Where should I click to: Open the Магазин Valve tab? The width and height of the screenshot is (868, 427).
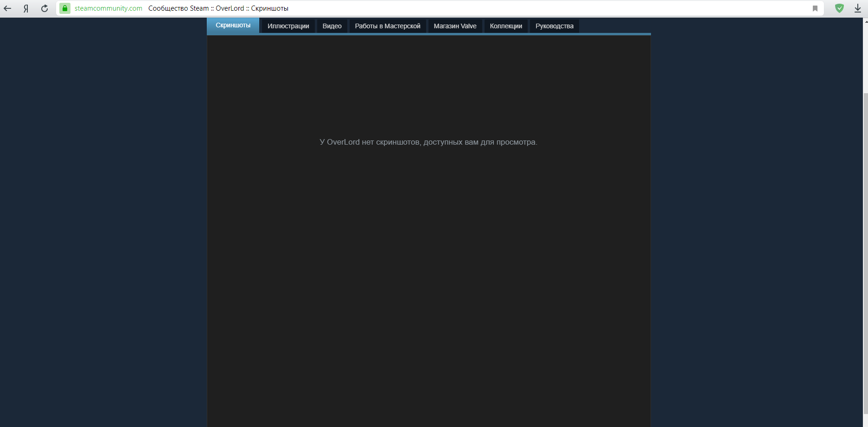[455, 26]
